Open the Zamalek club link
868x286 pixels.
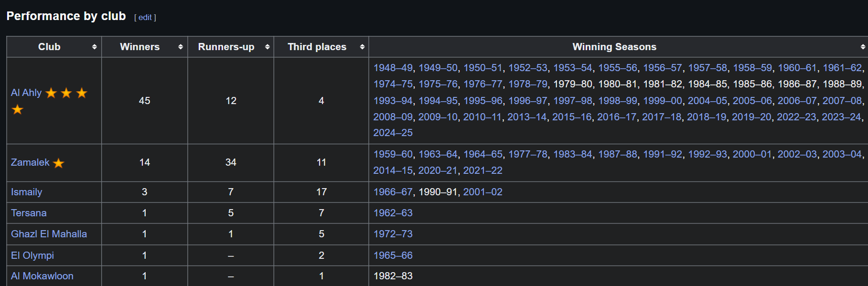pyautogui.click(x=30, y=162)
